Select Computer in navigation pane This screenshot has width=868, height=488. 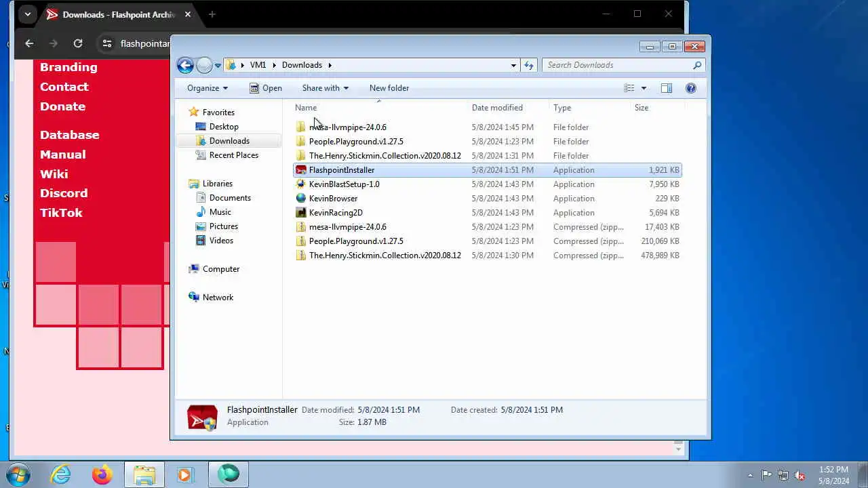point(221,269)
